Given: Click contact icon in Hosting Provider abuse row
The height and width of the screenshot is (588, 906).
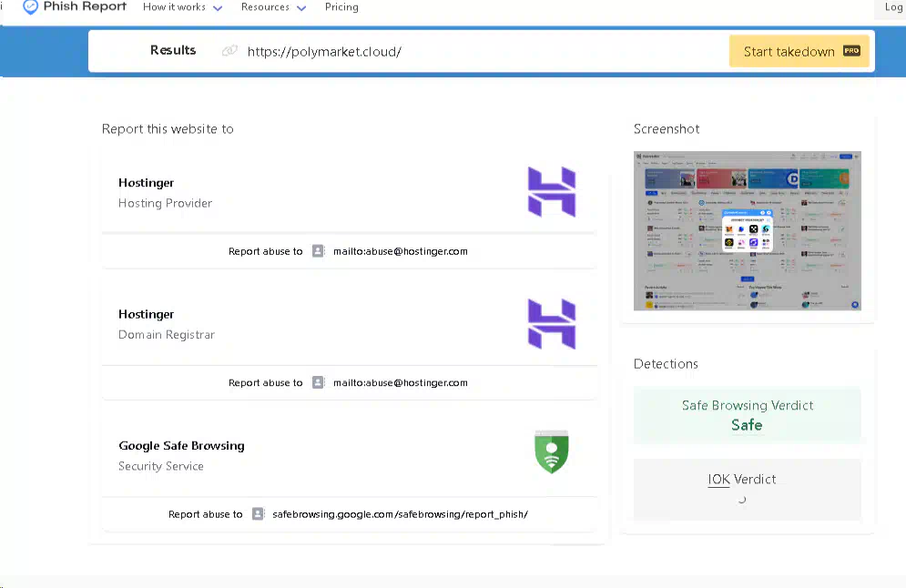Looking at the screenshot, I should [x=318, y=250].
